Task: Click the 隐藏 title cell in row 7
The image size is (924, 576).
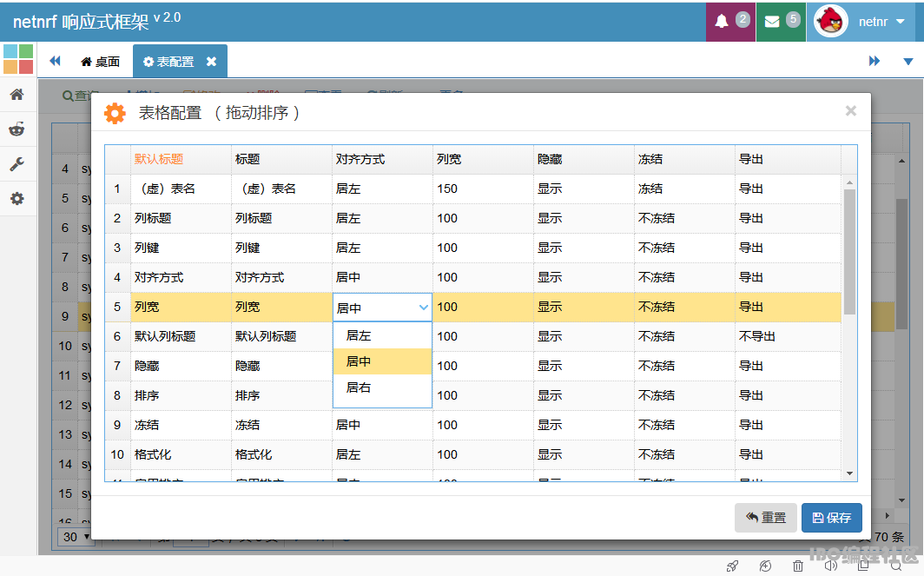Action: pos(281,366)
